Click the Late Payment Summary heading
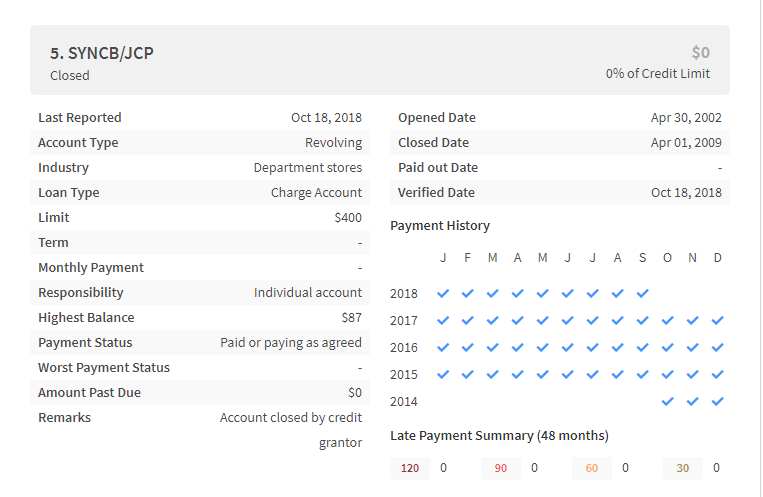763x497 pixels. click(x=499, y=436)
